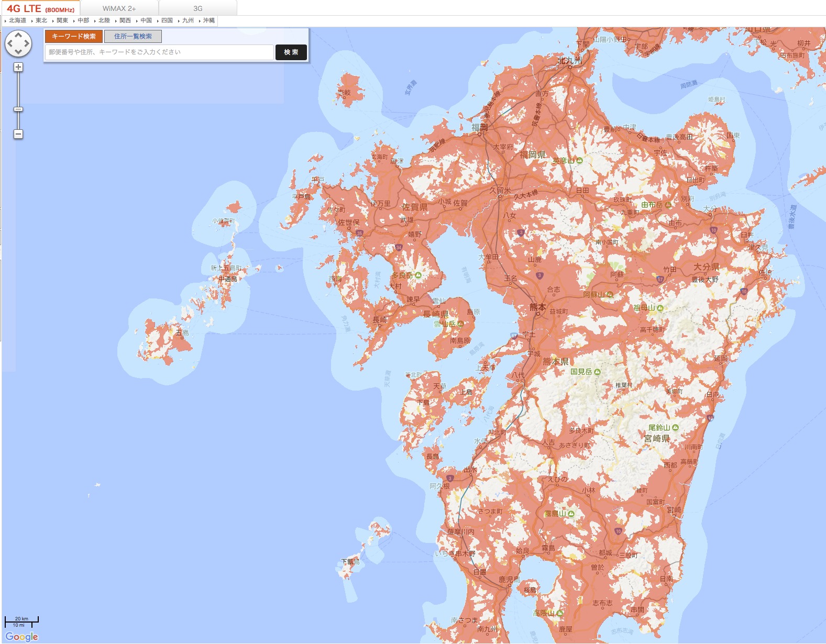Screen dimensions: 826x644
Task: Switch to 住所一覧検索 address list search
Action: [x=133, y=36]
